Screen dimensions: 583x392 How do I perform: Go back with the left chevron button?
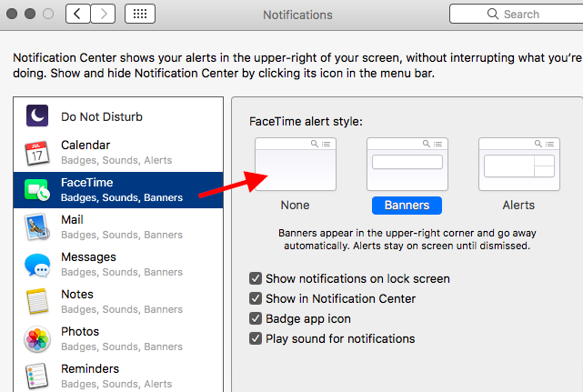click(77, 15)
